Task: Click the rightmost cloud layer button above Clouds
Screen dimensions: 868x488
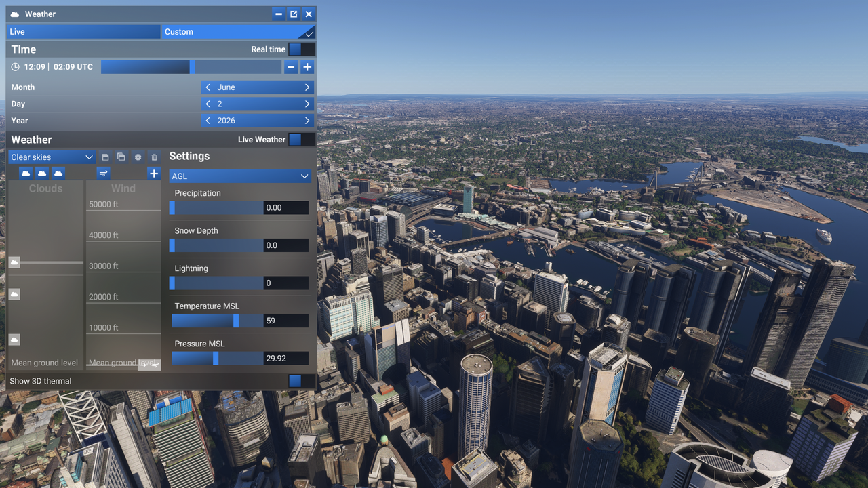Action: pos(58,174)
